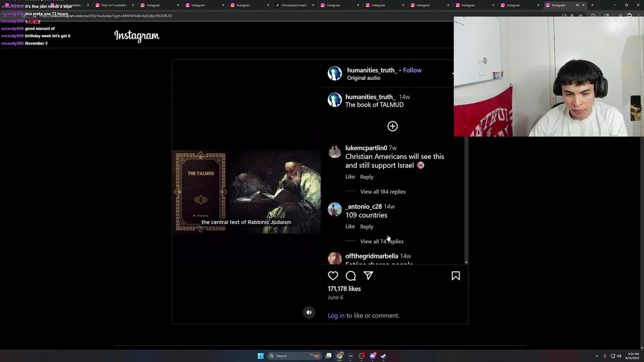
Task: Click the taskbar Search box
Action: pyautogui.click(x=294, y=356)
